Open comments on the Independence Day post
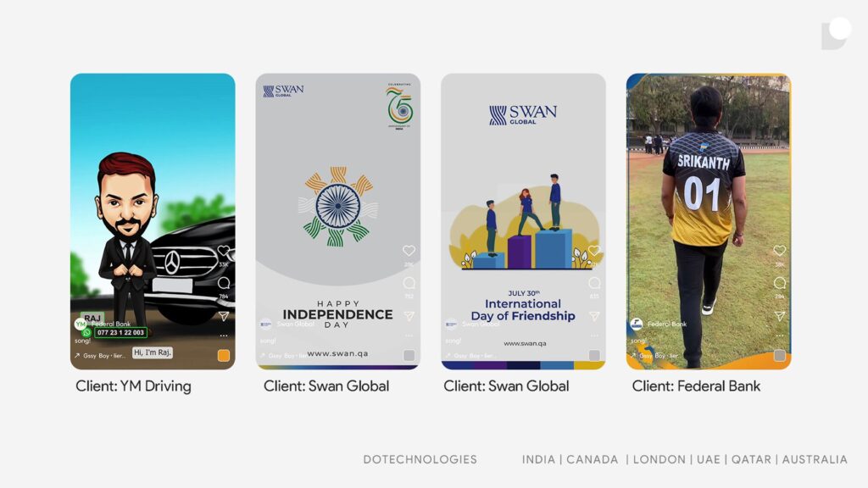Viewport: 868px width, 488px height. point(409,283)
